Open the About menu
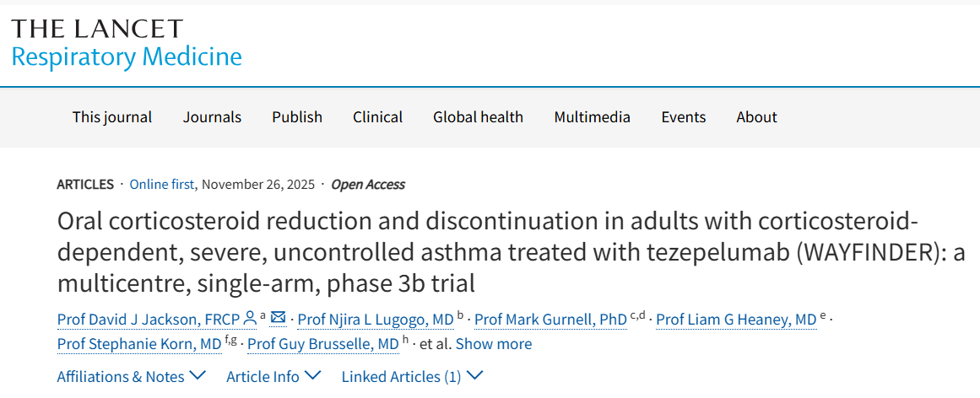 coord(756,117)
